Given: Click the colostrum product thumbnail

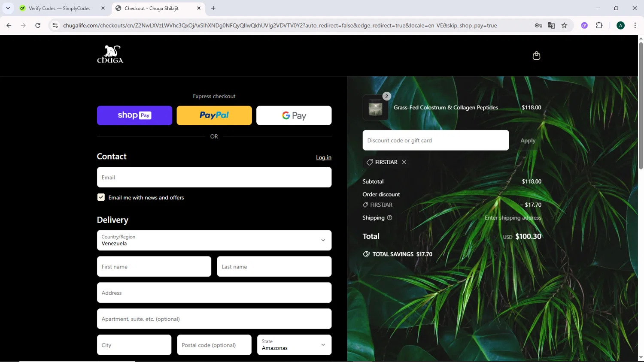Looking at the screenshot, I should pyautogui.click(x=375, y=108).
